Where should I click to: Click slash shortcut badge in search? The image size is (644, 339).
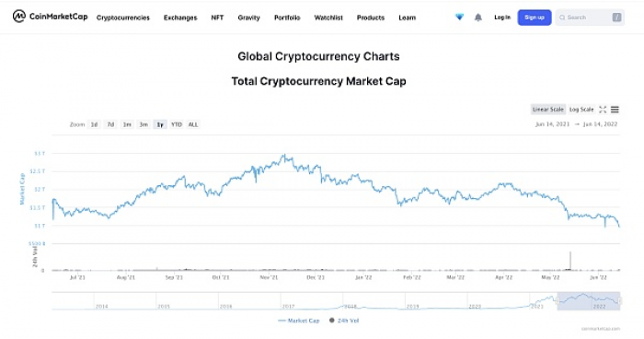pyautogui.click(x=616, y=18)
